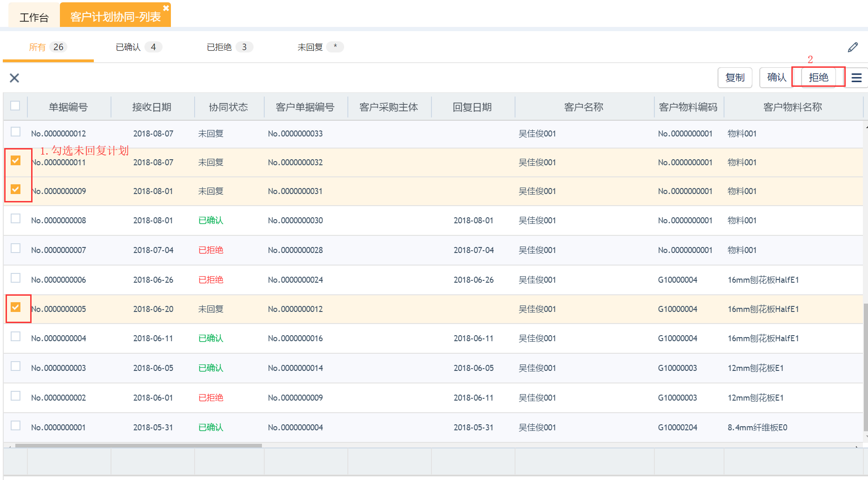
Task: Click the 客户采购主体 column header
Action: coord(389,107)
